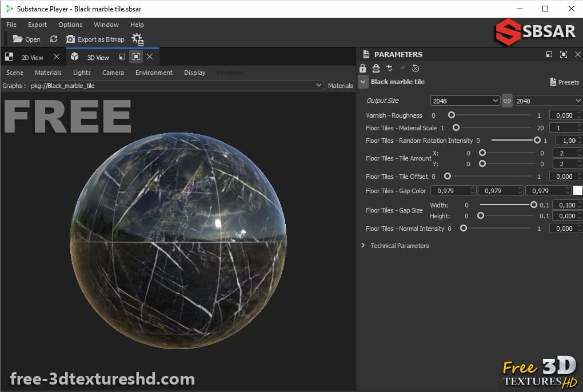The width and height of the screenshot is (583, 392).
Task: Click the Tile Amount Y slider handle
Action: pyautogui.click(x=482, y=163)
